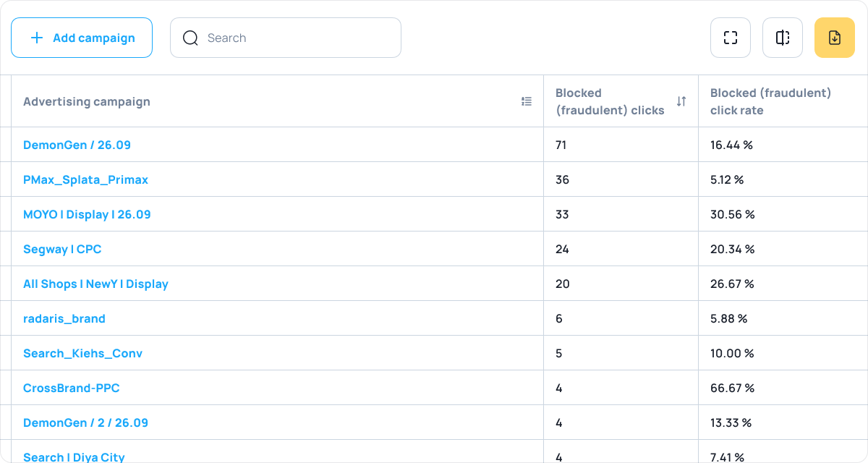Open the Search I Diya City campaign
868x463 pixels.
coord(74,456)
